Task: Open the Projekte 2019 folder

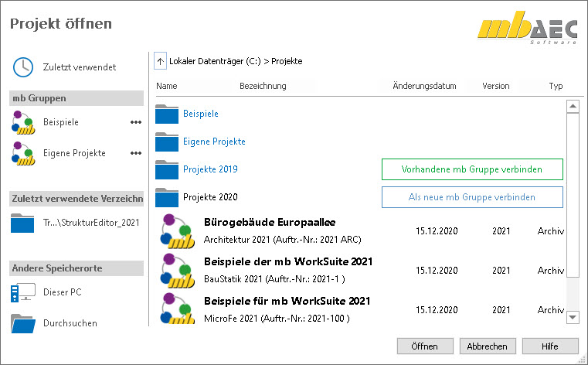Action: pyautogui.click(x=209, y=169)
